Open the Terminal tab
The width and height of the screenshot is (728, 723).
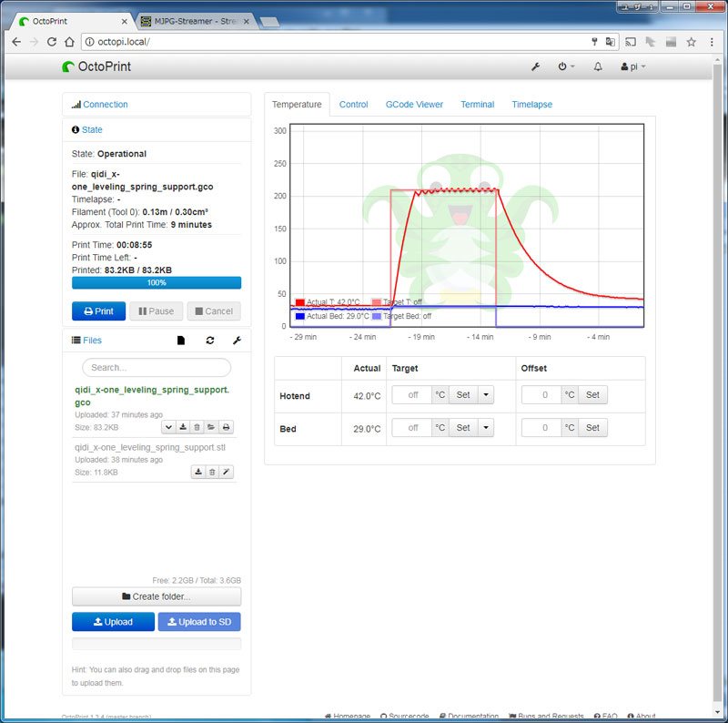click(x=477, y=105)
